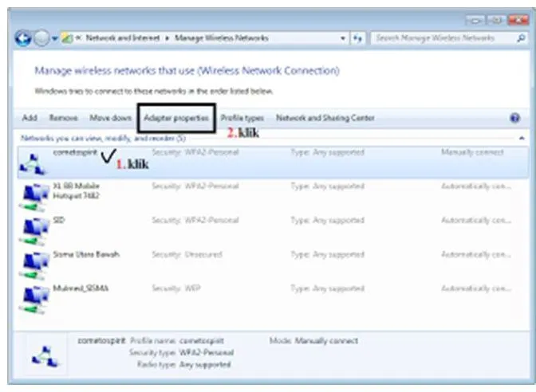The image size is (536, 392).
Task: Click the network icon in the details pane
Action: pos(45,356)
